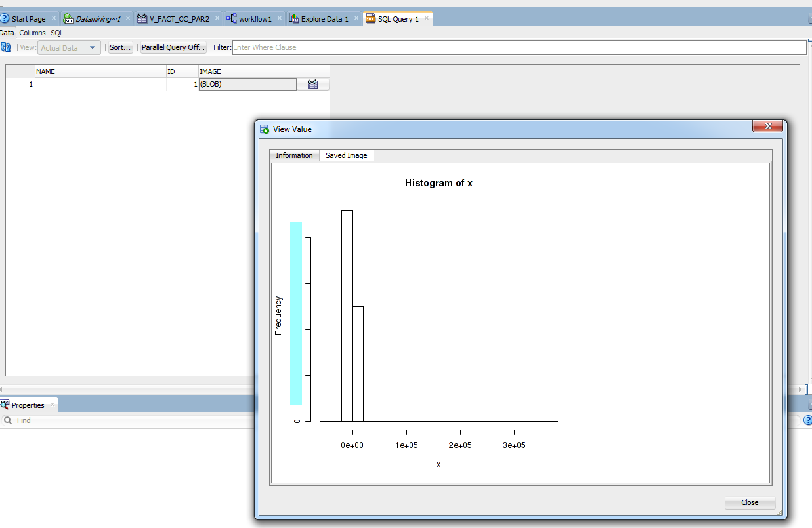The height and width of the screenshot is (528, 812).
Task: Switch to the Columns sub-tab
Action: pos(32,33)
